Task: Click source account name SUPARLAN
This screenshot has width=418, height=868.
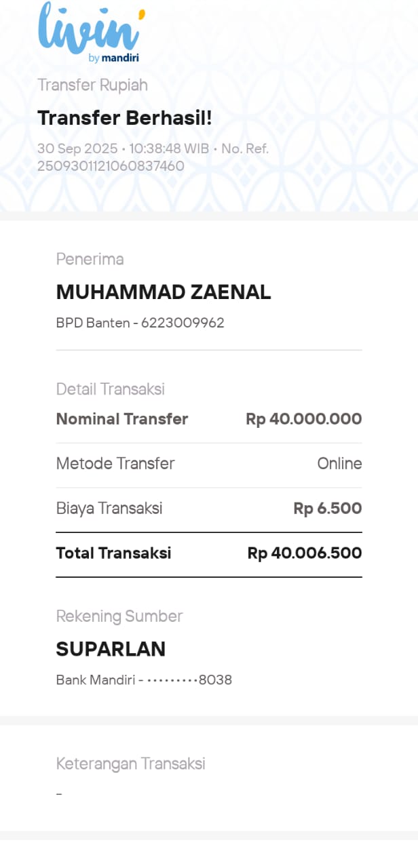Action: point(111,649)
